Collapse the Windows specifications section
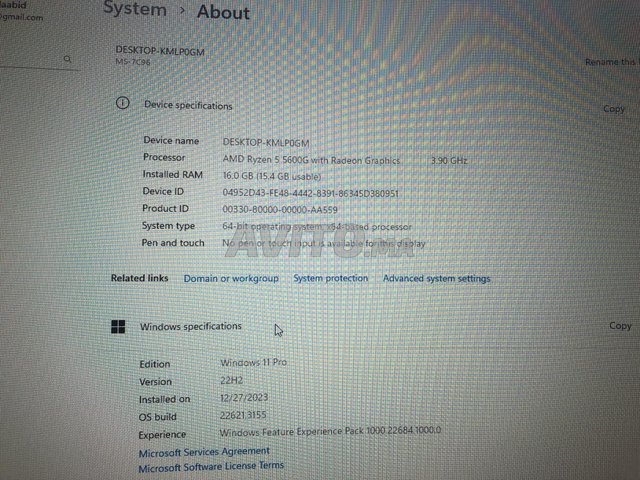The image size is (640, 480). point(400,326)
